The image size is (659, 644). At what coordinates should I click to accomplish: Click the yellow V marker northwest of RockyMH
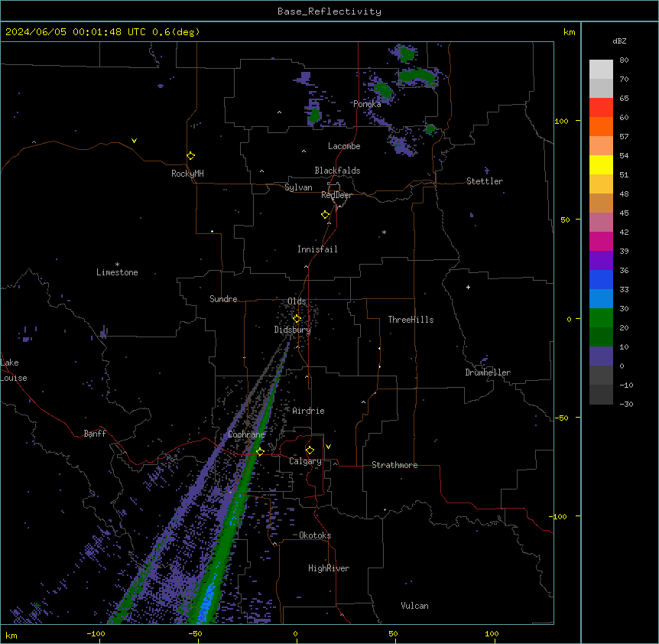pos(134,141)
